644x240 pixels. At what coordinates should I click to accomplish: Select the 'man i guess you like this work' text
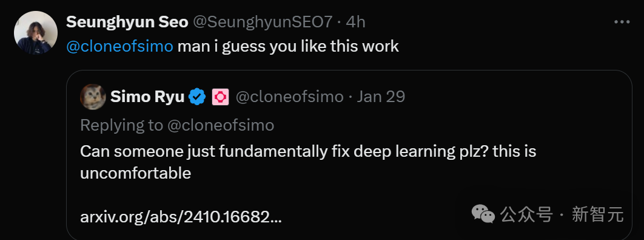(288, 46)
